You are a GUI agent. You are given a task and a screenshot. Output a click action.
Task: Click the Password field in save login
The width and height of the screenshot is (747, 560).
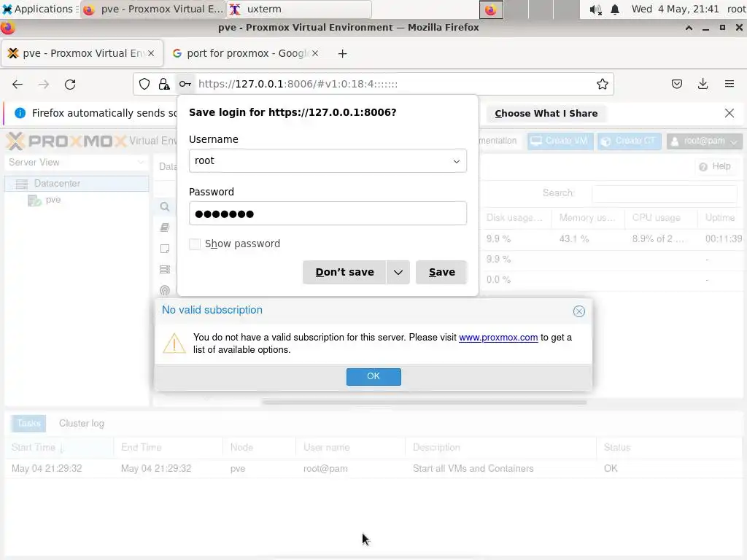pos(328,214)
